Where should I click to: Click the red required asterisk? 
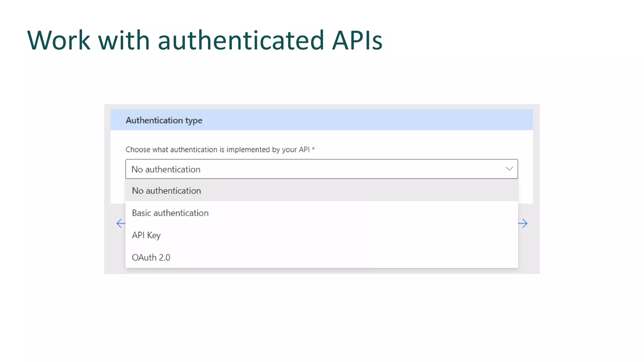tap(313, 149)
